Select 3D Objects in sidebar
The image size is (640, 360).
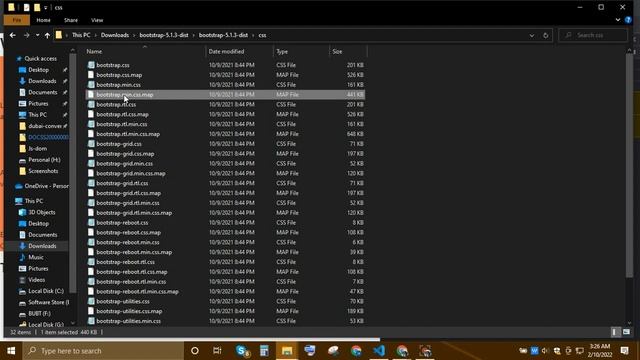[41, 212]
